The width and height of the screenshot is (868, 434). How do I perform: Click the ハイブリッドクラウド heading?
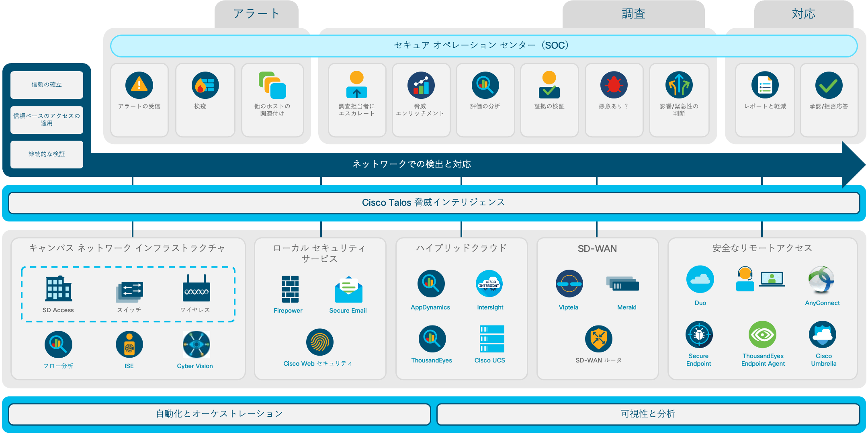pos(461,248)
